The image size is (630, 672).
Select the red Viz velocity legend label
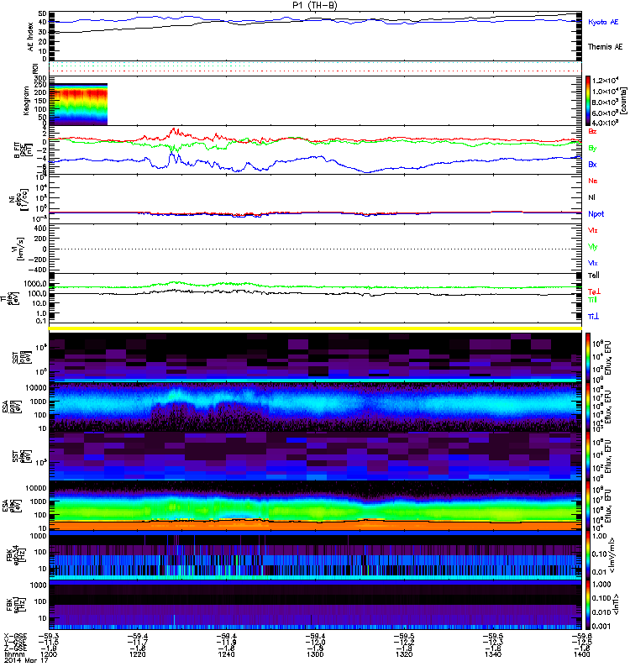pyautogui.click(x=592, y=229)
